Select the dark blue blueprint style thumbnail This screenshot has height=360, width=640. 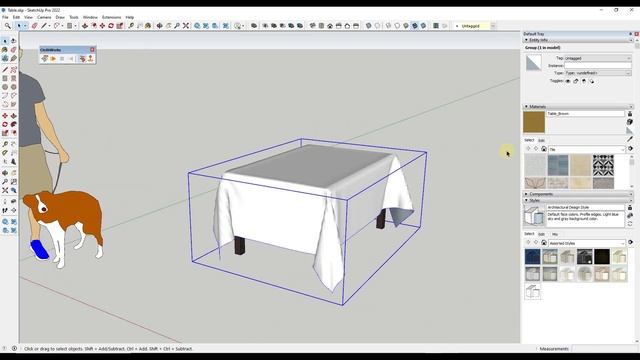pyautogui.click(x=533, y=257)
